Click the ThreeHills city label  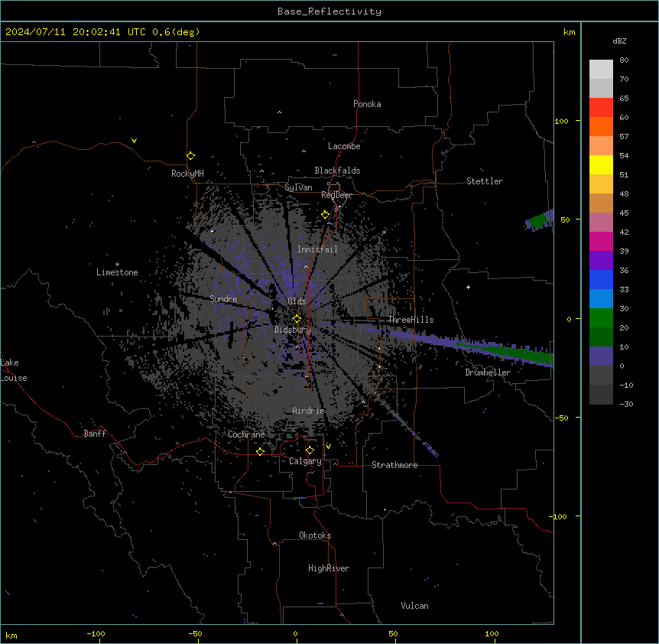(x=411, y=320)
